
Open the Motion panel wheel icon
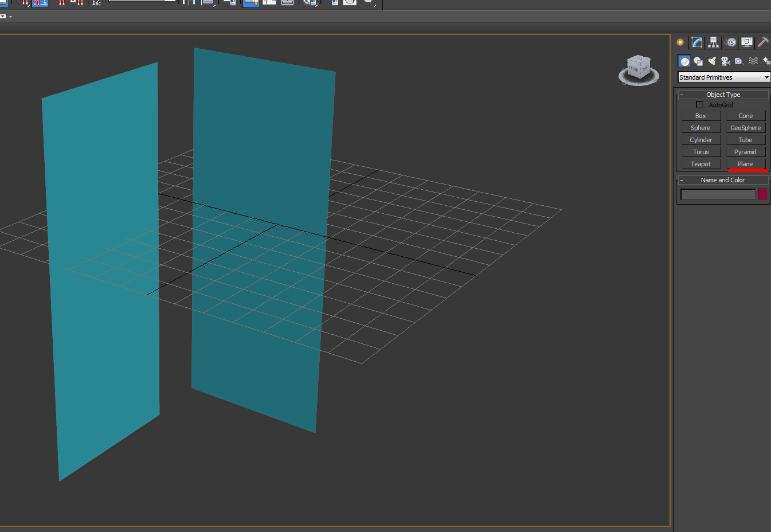[731, 42]
